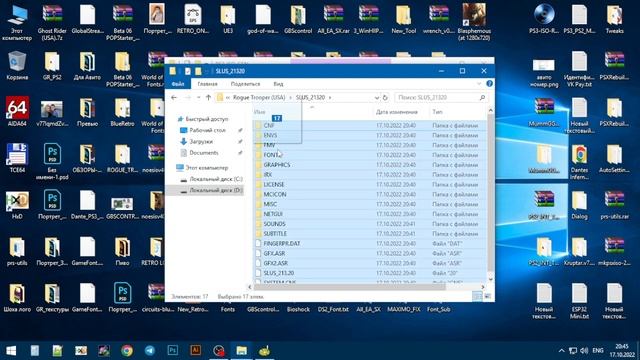Expand SLUS_21320 breadcrumb chevron
This screenshot has width=640, height=360.
tap(330, 98)
